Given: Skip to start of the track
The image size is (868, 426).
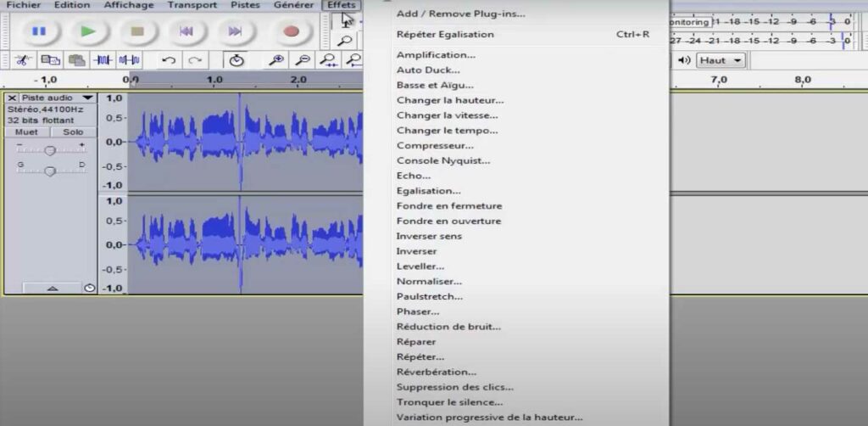Looking at the screenshot, I should pos(186,31).
